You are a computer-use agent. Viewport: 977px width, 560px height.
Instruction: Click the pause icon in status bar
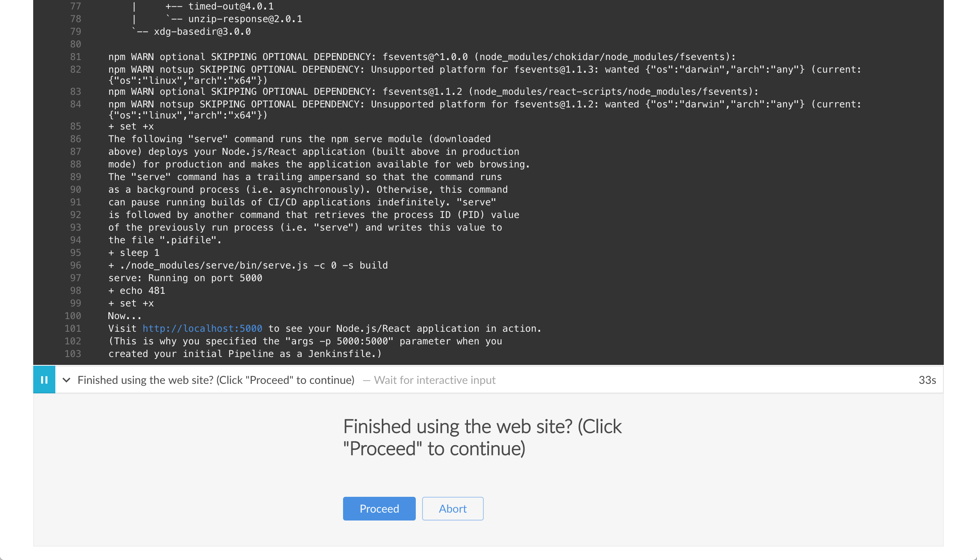pos(43,379)
